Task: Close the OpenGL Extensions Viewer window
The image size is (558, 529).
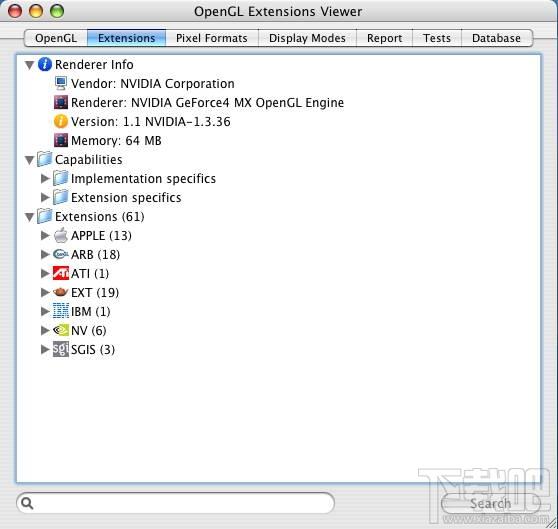Action: click(15, 11)
